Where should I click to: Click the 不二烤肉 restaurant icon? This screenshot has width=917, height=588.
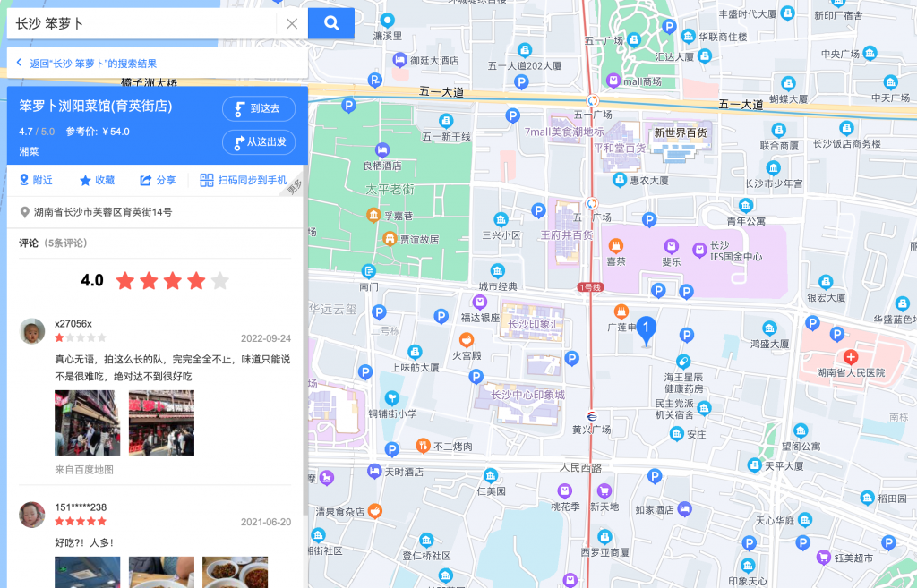(x=424, y=446)
